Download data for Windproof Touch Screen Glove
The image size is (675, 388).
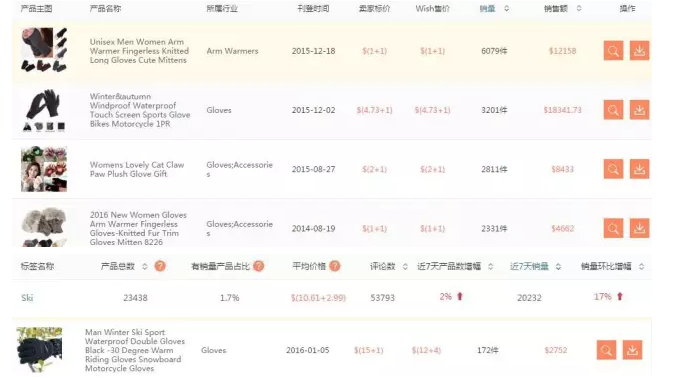[x=639, y=110]
